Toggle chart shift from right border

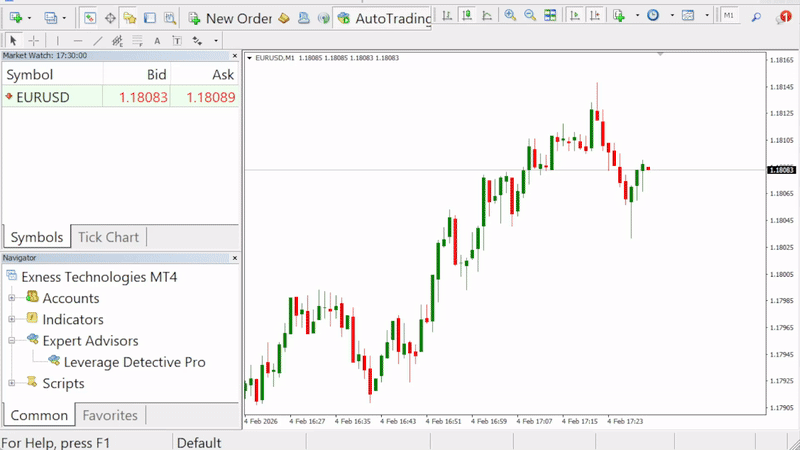point(595,15)
